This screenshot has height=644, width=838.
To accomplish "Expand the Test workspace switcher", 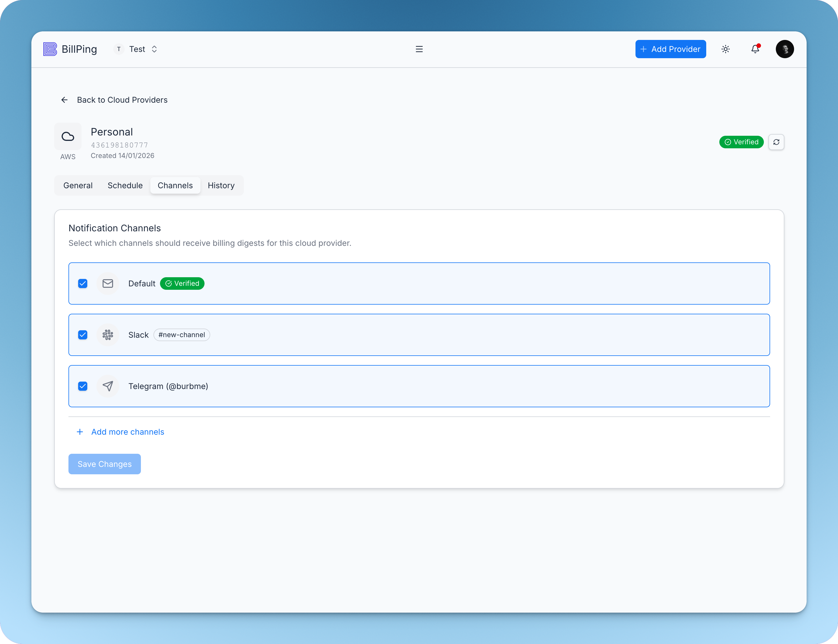I will coord(137,49).
